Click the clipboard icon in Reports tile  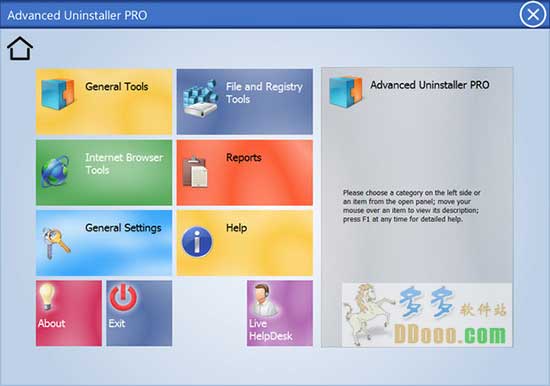195,172
